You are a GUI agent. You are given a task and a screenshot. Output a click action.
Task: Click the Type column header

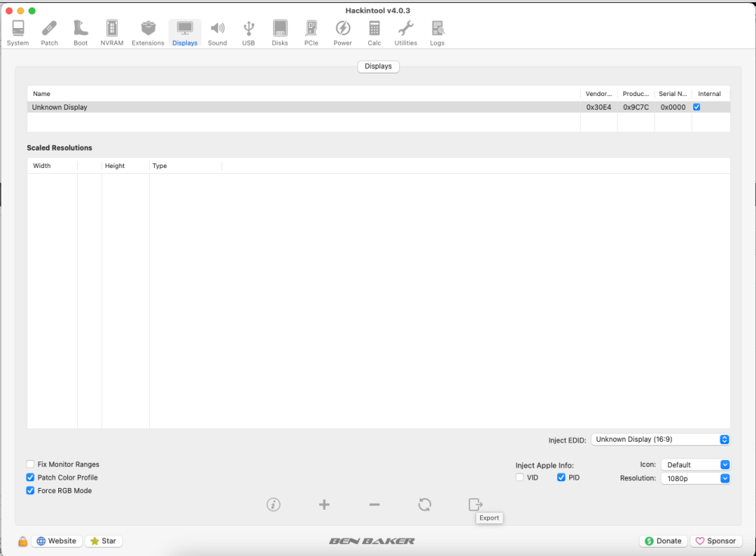click(186, 166)
